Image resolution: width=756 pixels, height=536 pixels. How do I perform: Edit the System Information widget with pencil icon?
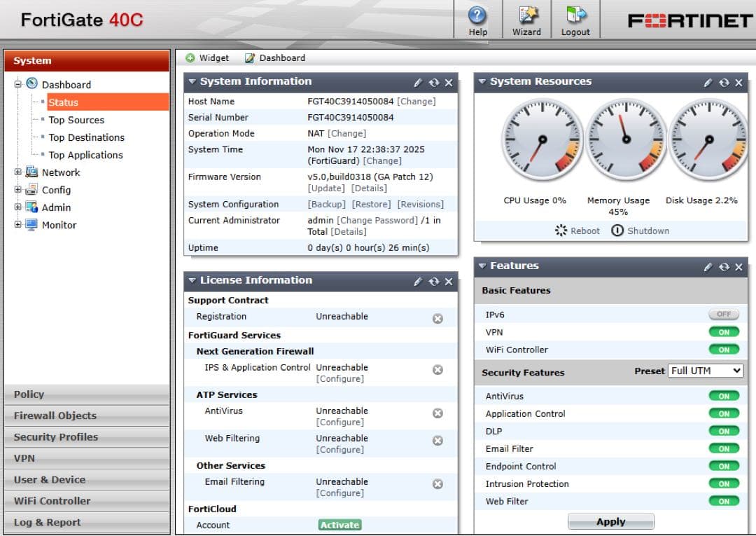coord(418,83)
